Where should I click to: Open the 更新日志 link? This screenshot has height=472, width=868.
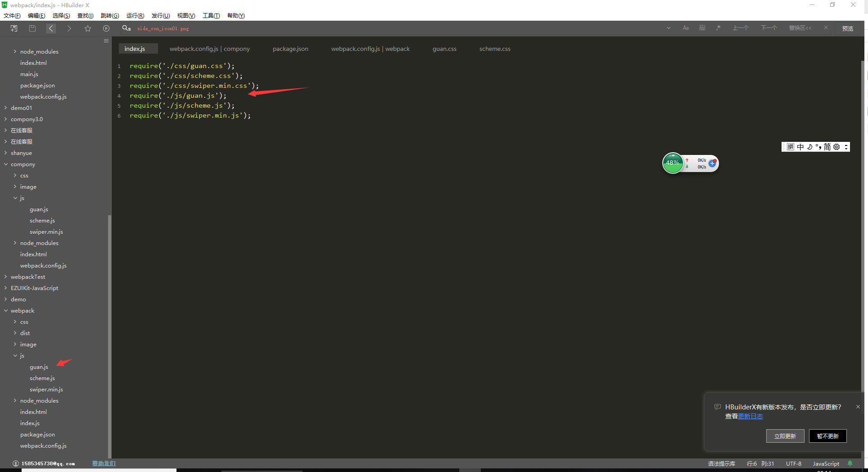pos(750,417)
